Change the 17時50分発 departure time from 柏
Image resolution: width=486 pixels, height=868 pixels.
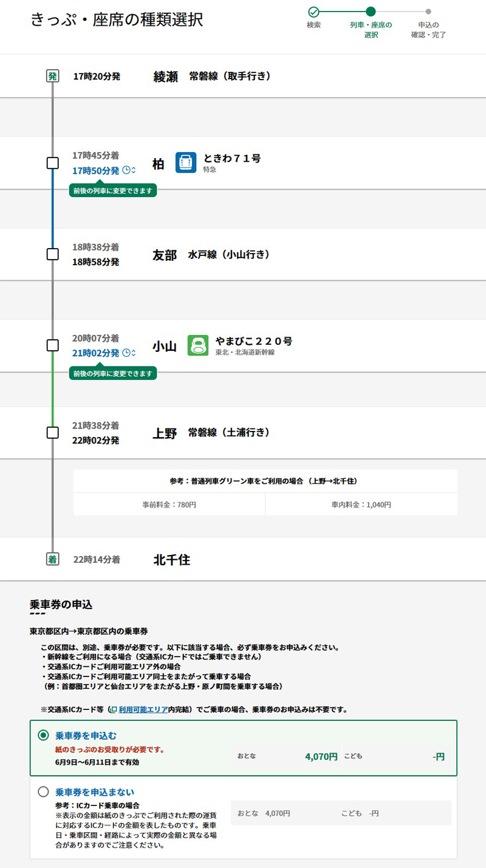point(104,170)
